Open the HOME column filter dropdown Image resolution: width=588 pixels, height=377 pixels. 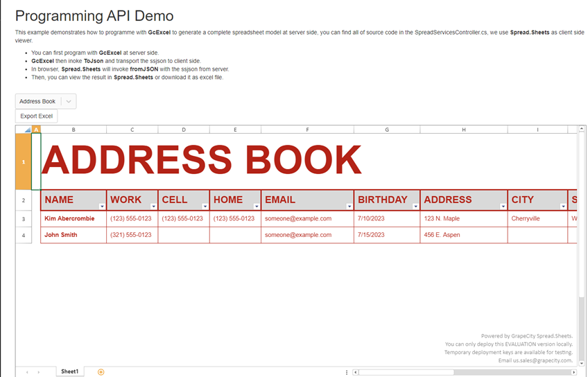[x=257, y=207]
